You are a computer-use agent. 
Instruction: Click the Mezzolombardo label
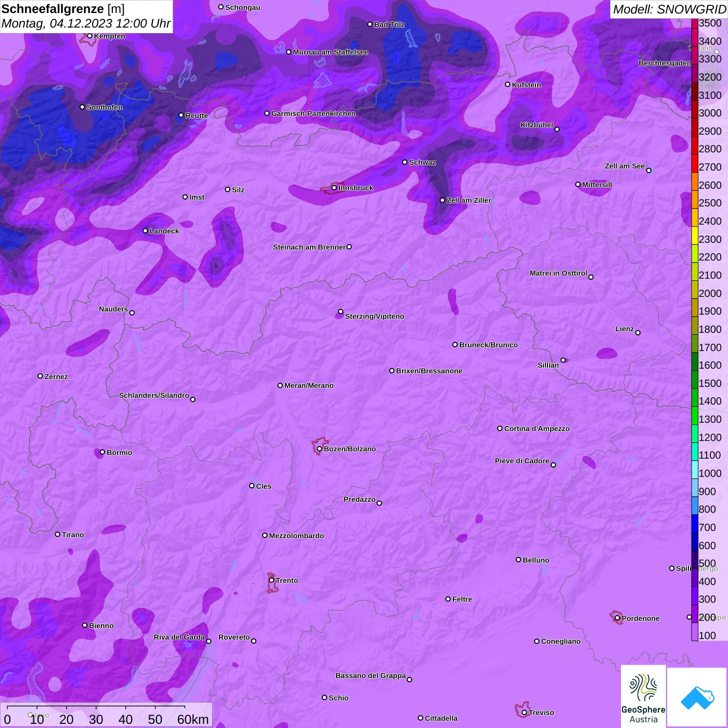[296, 536]
